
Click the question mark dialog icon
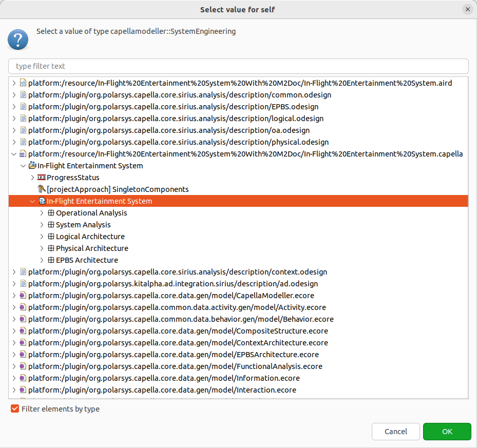[x=18, y=39]
